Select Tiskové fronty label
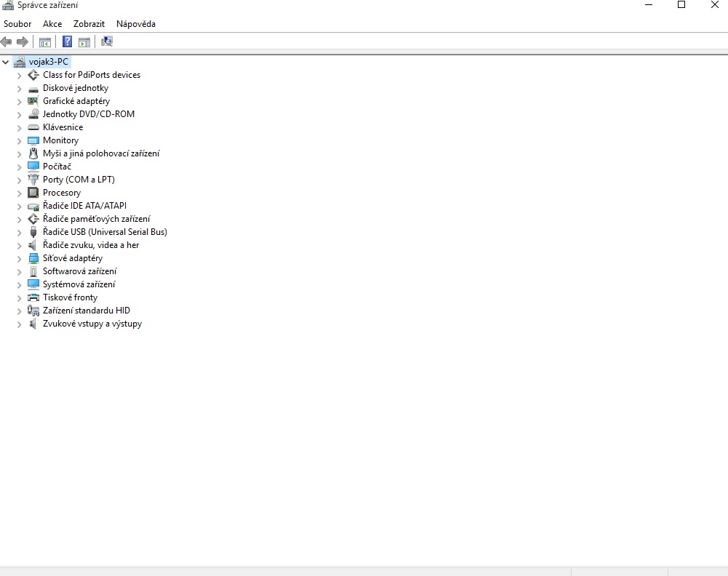 click(70, 297)
